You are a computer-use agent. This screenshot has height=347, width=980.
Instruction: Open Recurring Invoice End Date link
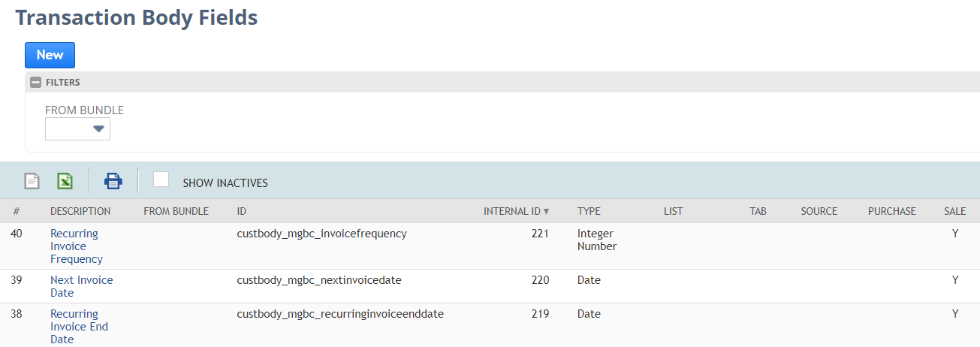tap(79, 327)
